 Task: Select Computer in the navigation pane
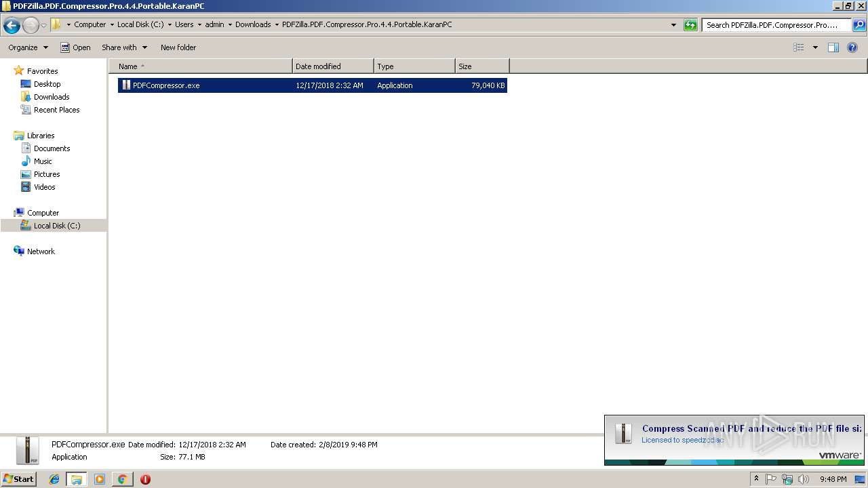43,213
